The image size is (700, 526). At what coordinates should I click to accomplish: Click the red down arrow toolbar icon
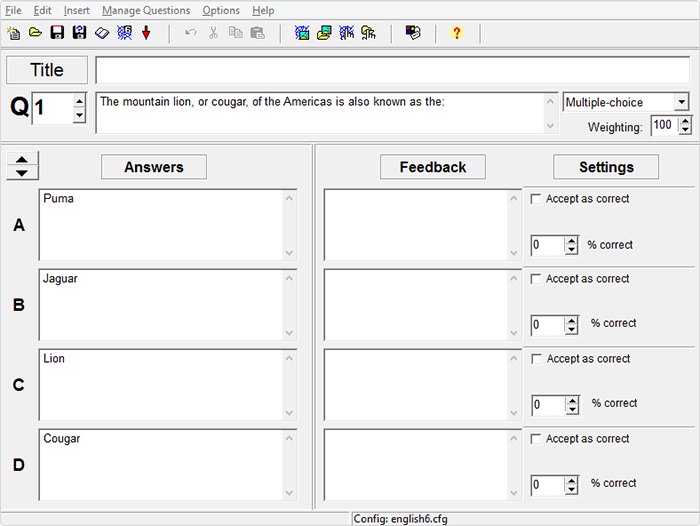click(146, 33)
